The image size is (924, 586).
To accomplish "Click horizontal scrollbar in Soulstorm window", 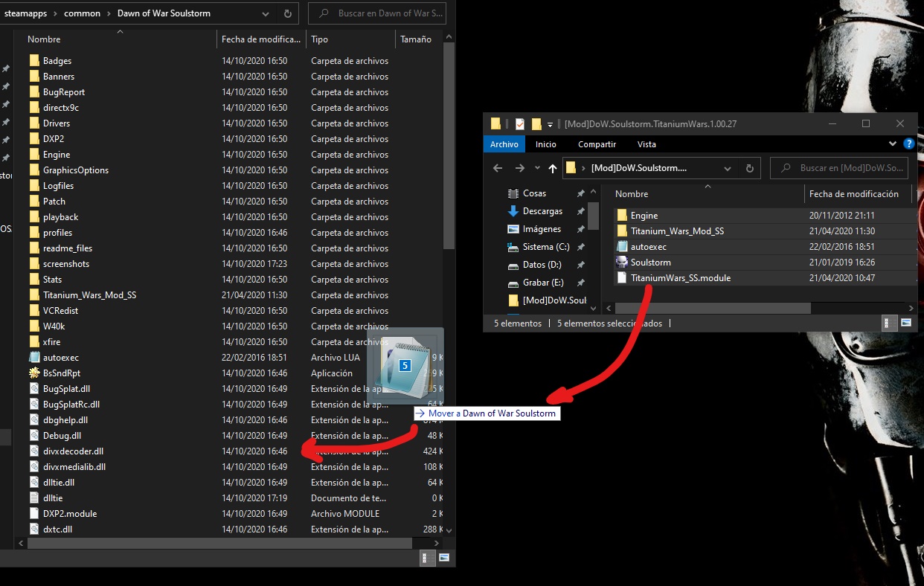I will point(219,543).
